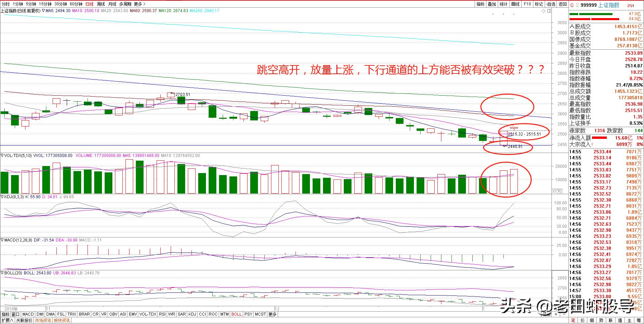Open F10 company info
The width and height of the screenshot is (644, 324).
coord(527,4)
